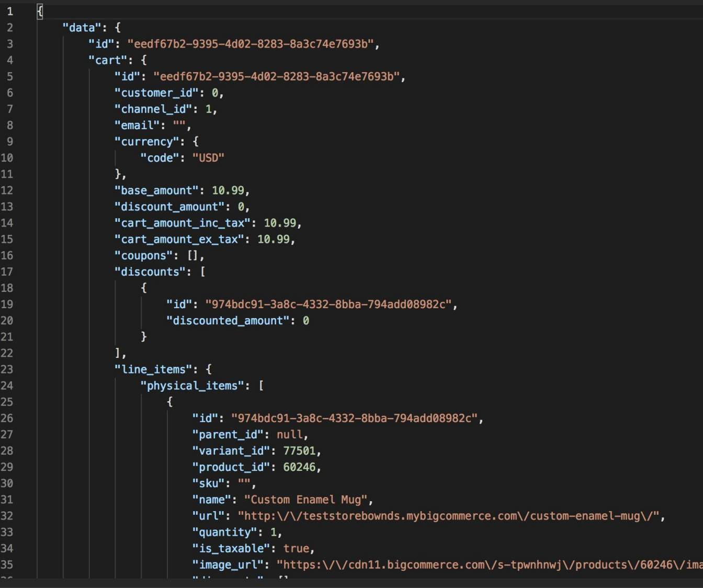Click the line number 35 gutter entry
This screenshot has height=588, width=703.
click(x=7, y=564)
